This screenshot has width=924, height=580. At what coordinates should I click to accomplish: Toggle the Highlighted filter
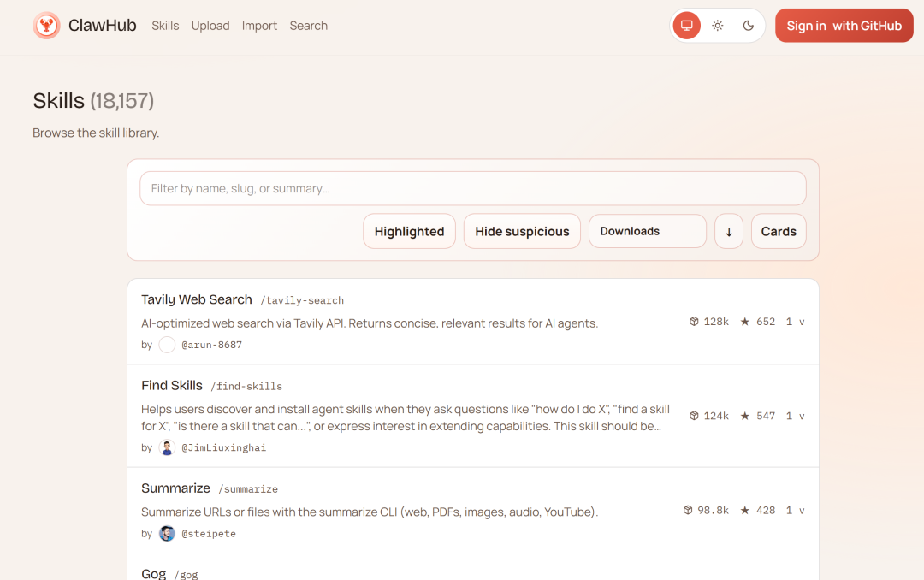tap(409, 231)
